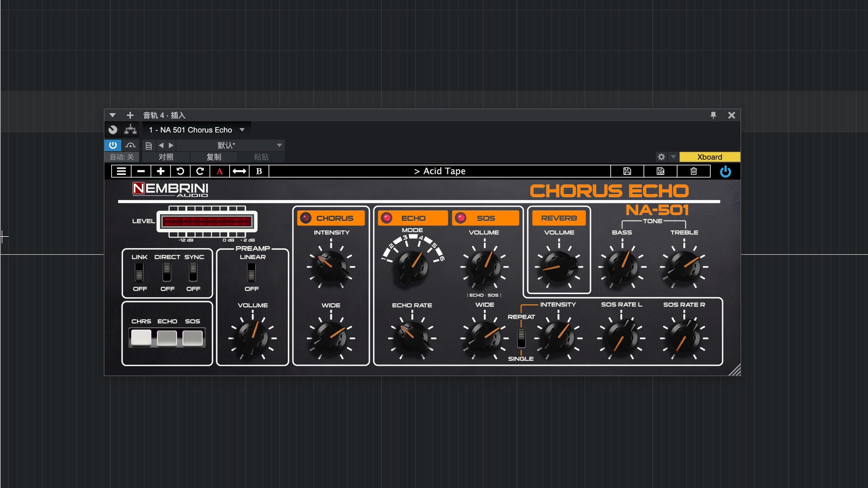868x488 pixels.
Task: Click the SOS footswitch pad
Action: (193, 338)
